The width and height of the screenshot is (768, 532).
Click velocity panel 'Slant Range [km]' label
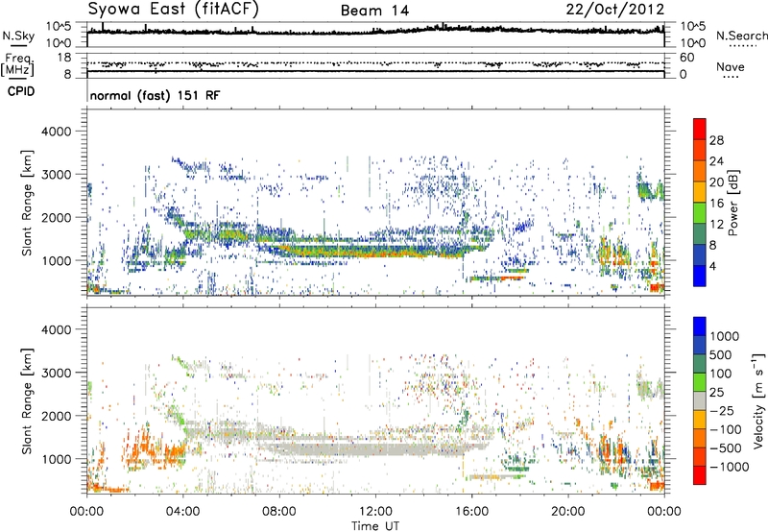[x=27, y=400]
